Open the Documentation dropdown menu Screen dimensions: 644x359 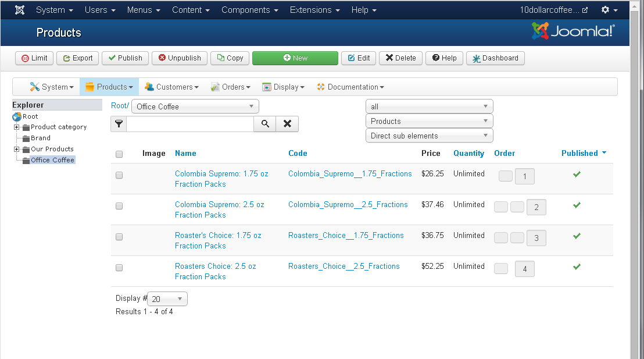(350, 87)
